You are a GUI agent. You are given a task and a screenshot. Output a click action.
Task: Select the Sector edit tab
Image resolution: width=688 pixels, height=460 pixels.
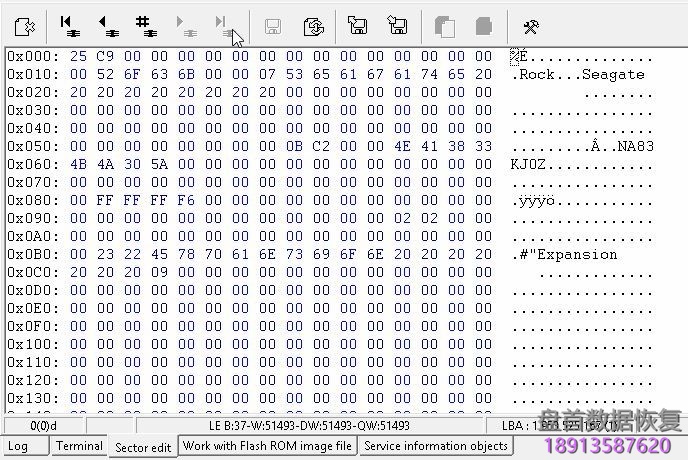tap(143, 447)
